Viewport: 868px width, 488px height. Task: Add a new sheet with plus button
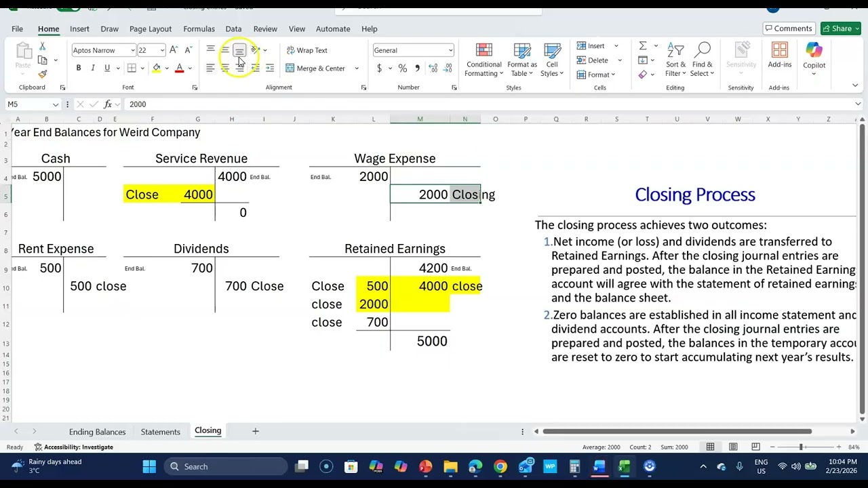256,431
